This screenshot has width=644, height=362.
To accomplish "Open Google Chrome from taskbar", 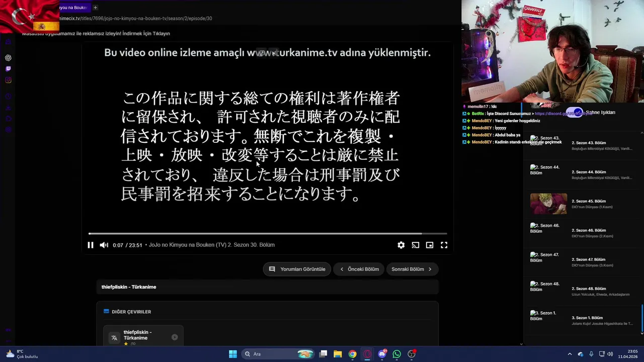I will 353,354.
